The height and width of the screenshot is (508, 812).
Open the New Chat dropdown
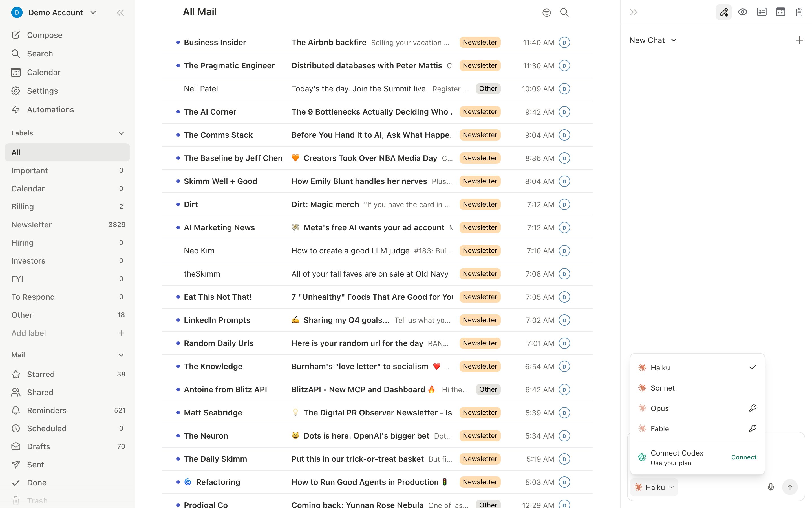click(x=653, y=40)
